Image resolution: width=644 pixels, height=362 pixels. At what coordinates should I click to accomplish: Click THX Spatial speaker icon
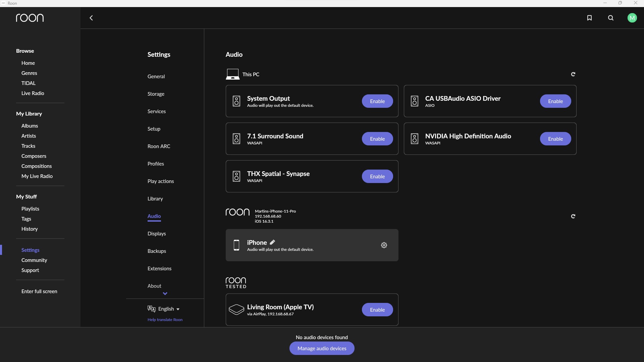pyautogui.click(x=236, y=176)
